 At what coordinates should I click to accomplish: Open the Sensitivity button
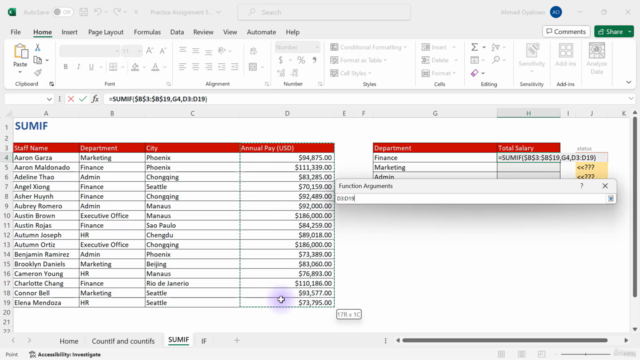[531, 58]
